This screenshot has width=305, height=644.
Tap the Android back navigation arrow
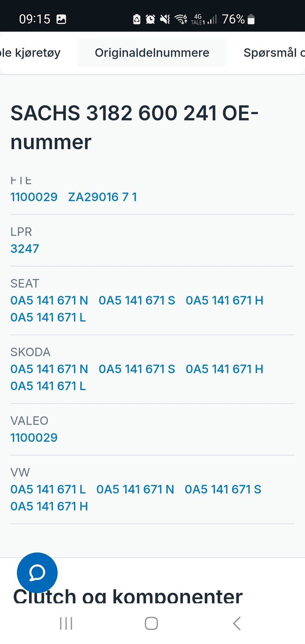(x=237, y=623)
